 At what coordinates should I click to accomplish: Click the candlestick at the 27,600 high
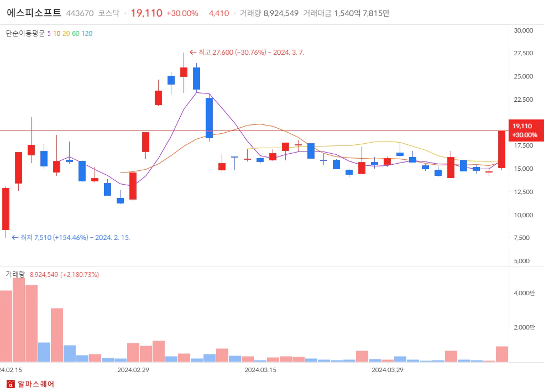click(184, 72)
